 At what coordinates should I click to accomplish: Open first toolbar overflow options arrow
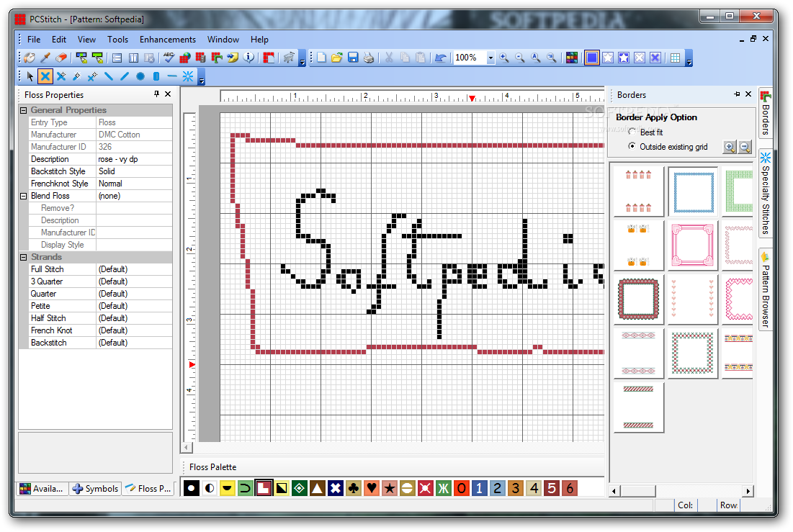tap(303, 58)
